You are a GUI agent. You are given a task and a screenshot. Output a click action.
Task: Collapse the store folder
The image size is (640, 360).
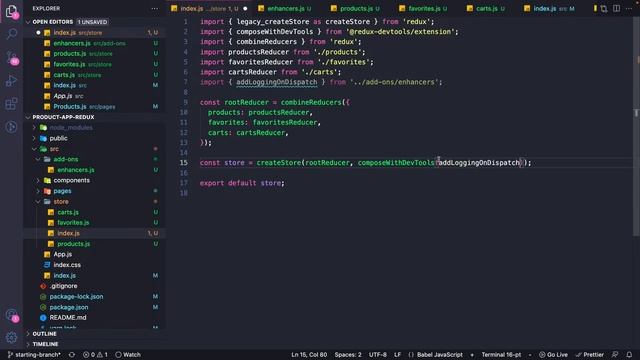pyautogui.click(x=38, y=202)
